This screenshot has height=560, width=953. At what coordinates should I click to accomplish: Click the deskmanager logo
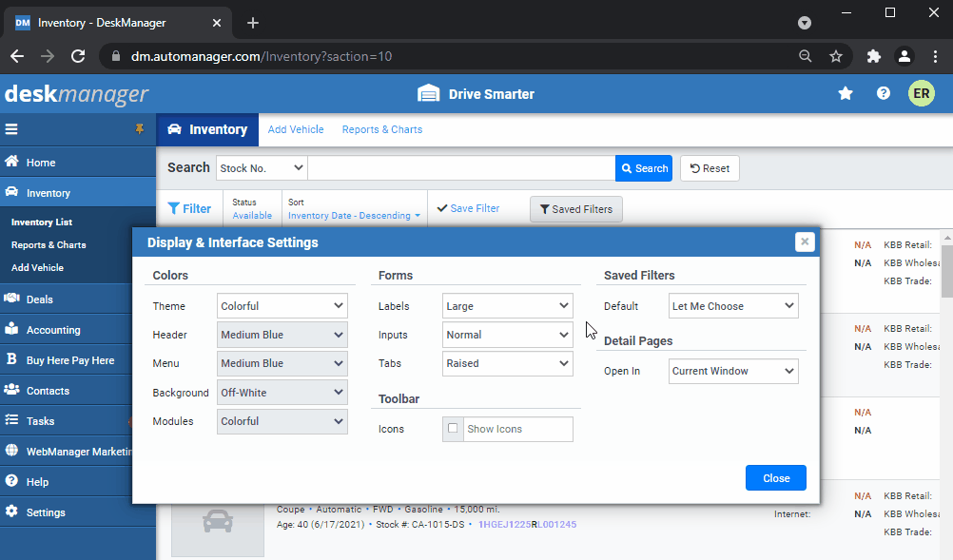click(x=76, y=94)
